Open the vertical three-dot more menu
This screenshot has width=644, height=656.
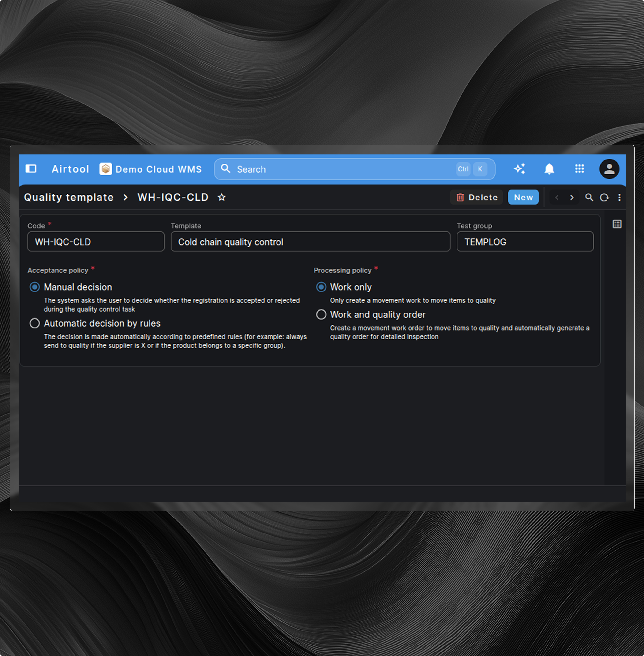619,198
